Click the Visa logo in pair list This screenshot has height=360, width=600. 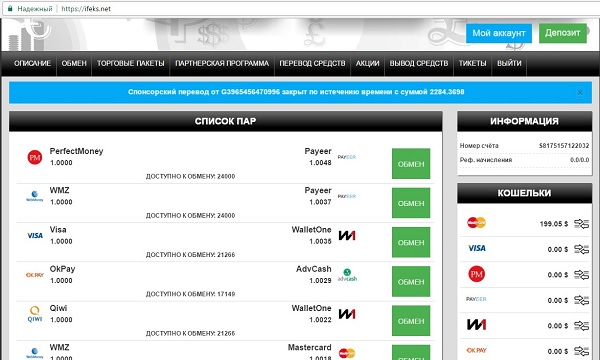[x=35, y=236]
